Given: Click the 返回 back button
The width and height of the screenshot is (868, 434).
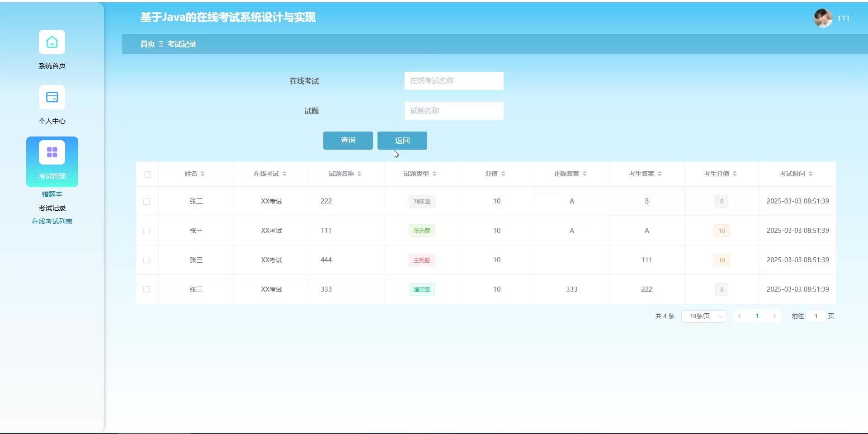Looking at the screenshot, I should [402, 141].
